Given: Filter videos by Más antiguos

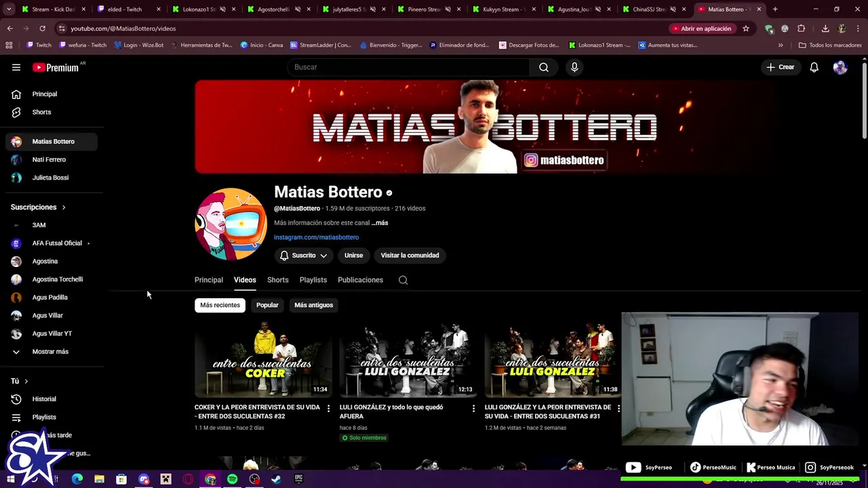Looking at the screenshot, I should click(x=314, y=305).
